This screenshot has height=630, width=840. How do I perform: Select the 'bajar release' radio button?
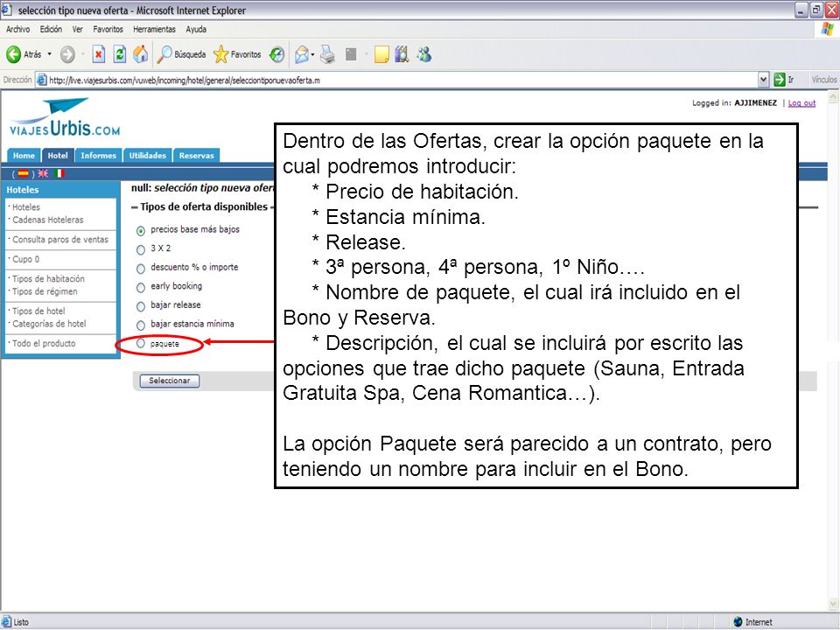(x=141, y=306)
